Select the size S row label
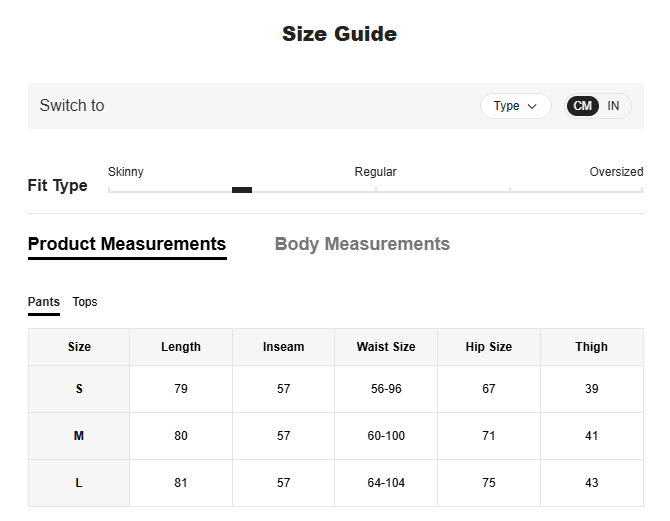This screenshot has width=670, height=521. pos(79,389)
